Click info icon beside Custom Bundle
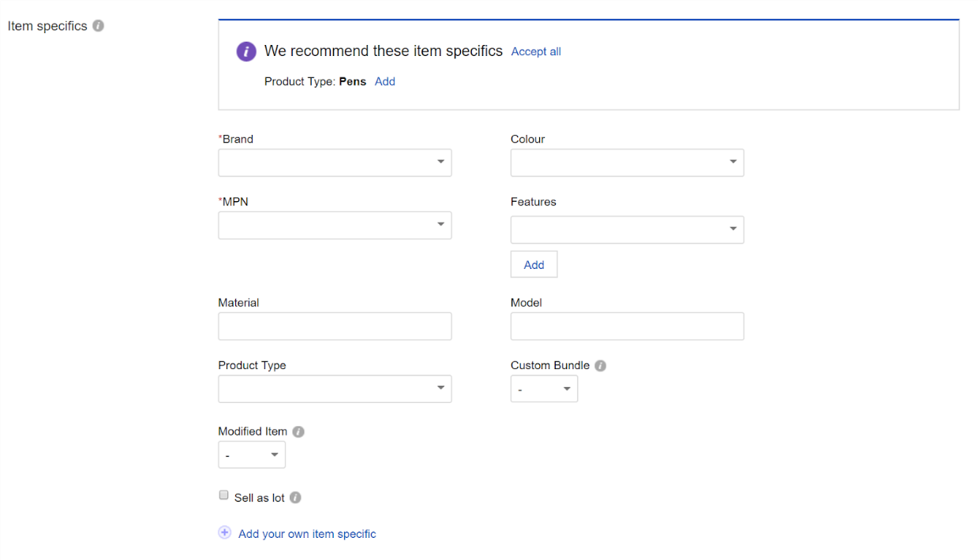978x560 pixels. (601, 366)
